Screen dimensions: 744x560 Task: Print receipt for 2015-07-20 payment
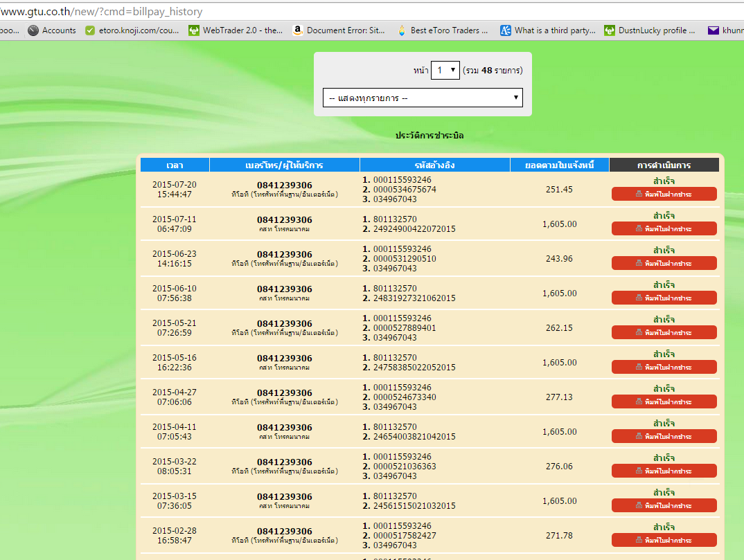(664, 194)
